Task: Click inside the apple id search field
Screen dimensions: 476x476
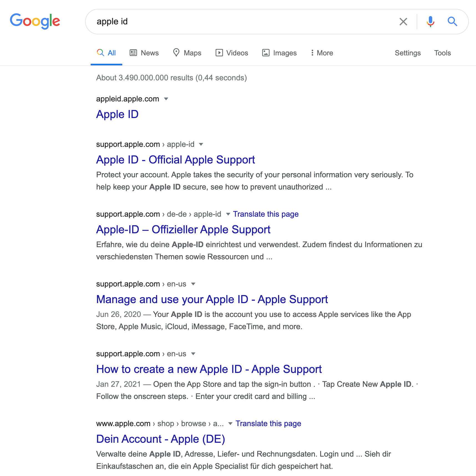Action: tap(244, 22)
